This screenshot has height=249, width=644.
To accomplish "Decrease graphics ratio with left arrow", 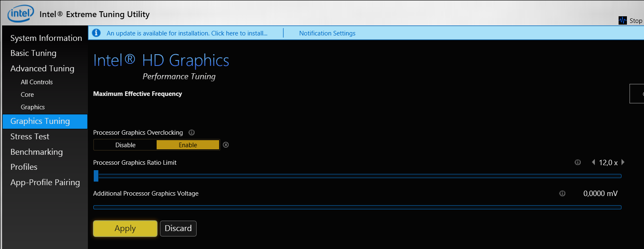I will (593, 163).
